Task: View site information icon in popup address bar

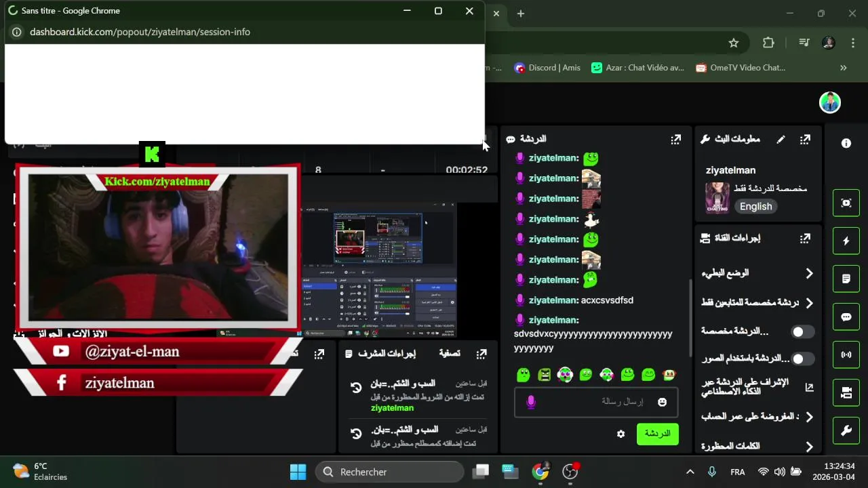Action: point(17,32)
